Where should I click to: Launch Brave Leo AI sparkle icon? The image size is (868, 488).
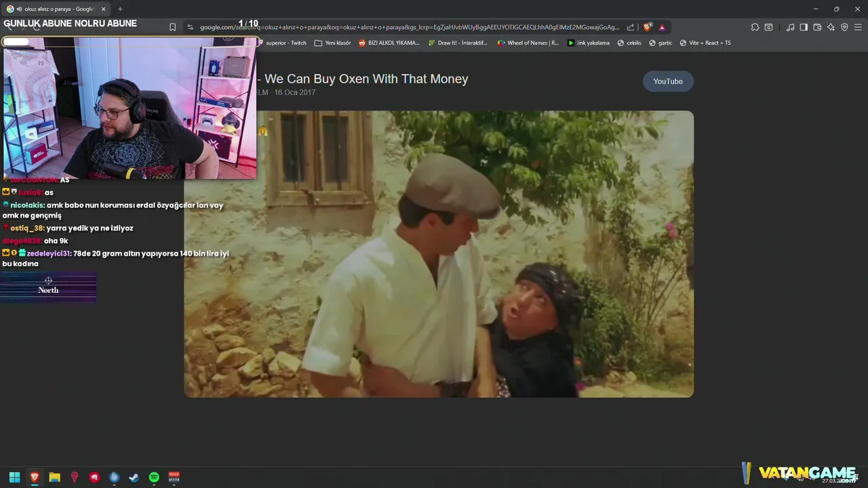click(831, 27)
